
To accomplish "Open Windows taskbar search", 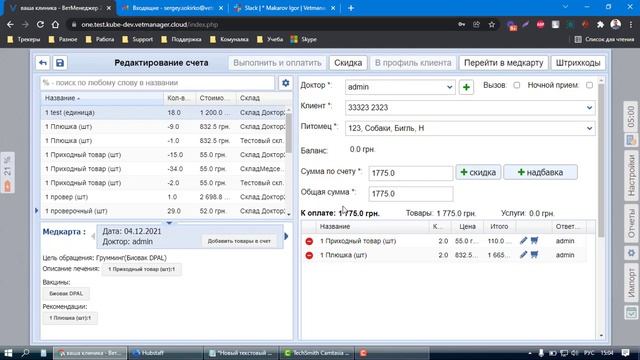I will [x=25, y=353].
